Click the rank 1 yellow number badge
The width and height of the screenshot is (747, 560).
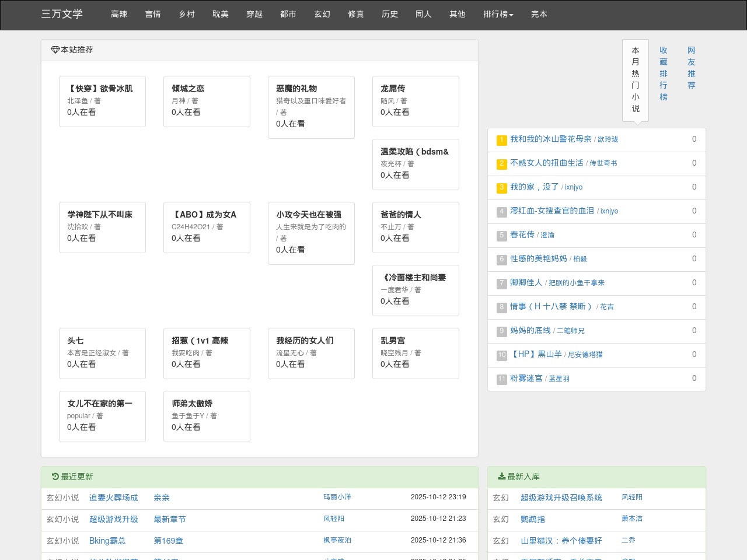[501, 140]
